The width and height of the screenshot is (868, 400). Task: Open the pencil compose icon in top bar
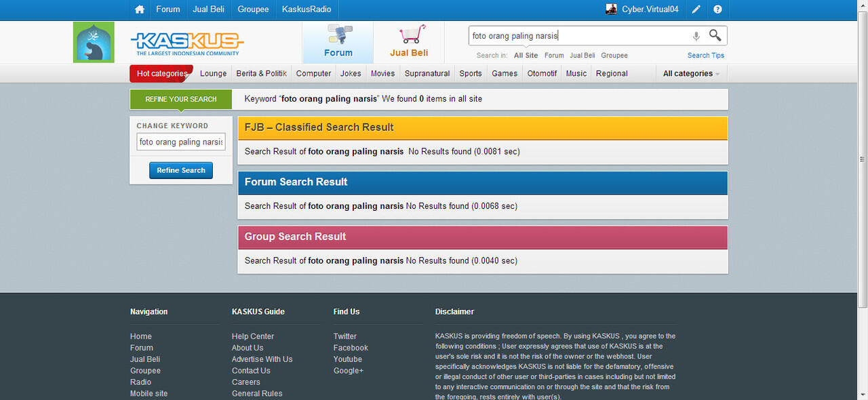696,9
